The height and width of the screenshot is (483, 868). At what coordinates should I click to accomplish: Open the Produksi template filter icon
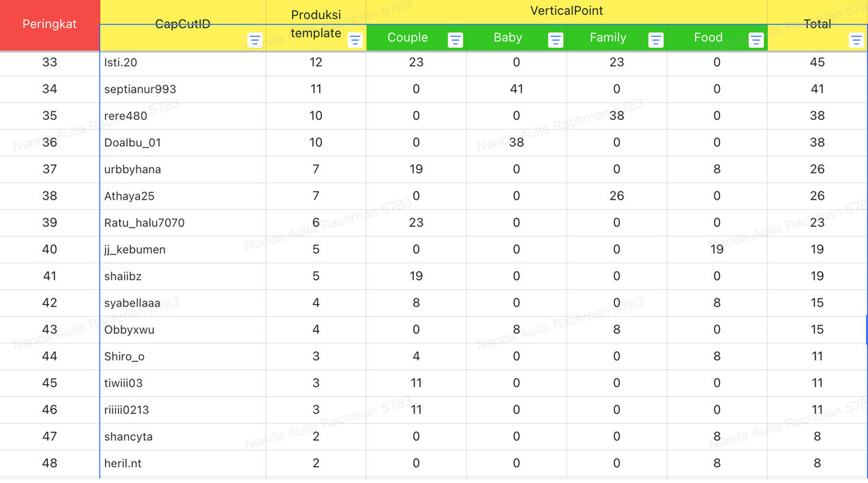355,40
